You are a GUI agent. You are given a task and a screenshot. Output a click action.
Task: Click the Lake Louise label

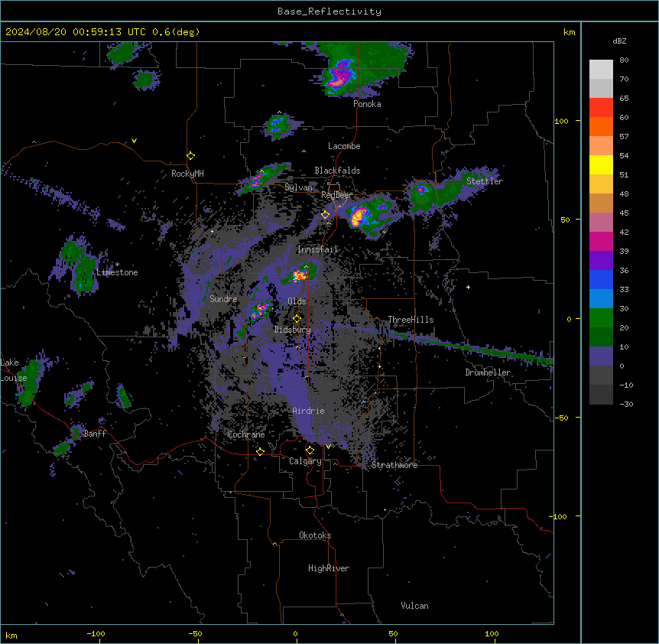(14, 370)
